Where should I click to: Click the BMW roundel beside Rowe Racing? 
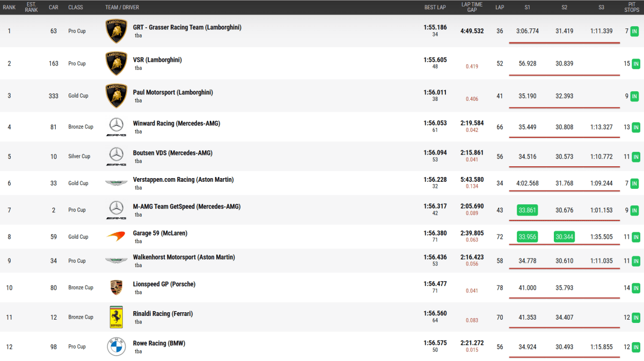click(x=116, y=347)
